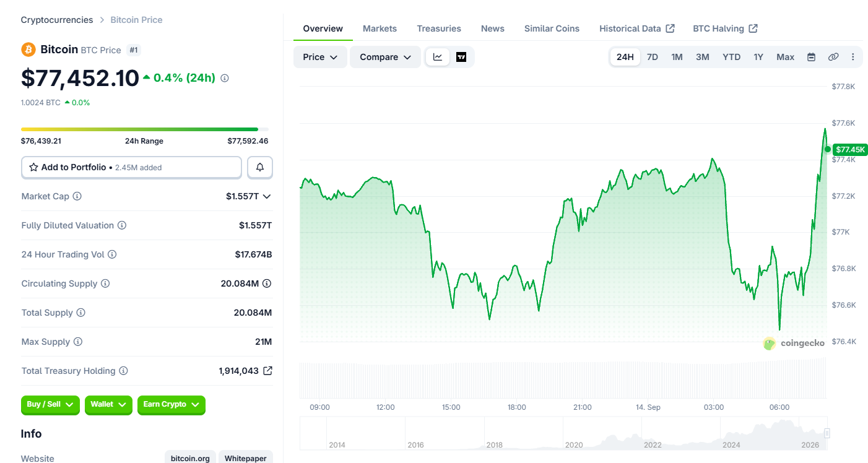Switch to the Treasuries tab
868x463 pixels.
click(439, 28)
